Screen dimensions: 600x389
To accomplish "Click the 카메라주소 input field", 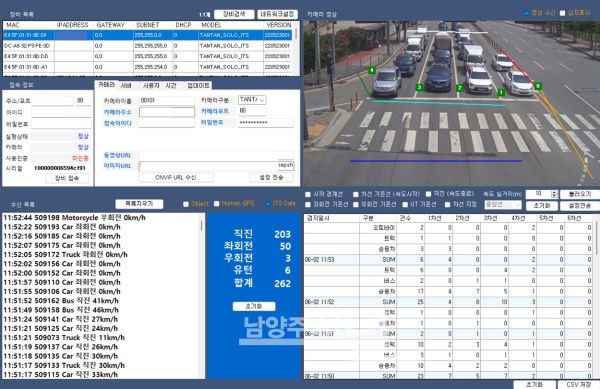I will click(167, 112).
